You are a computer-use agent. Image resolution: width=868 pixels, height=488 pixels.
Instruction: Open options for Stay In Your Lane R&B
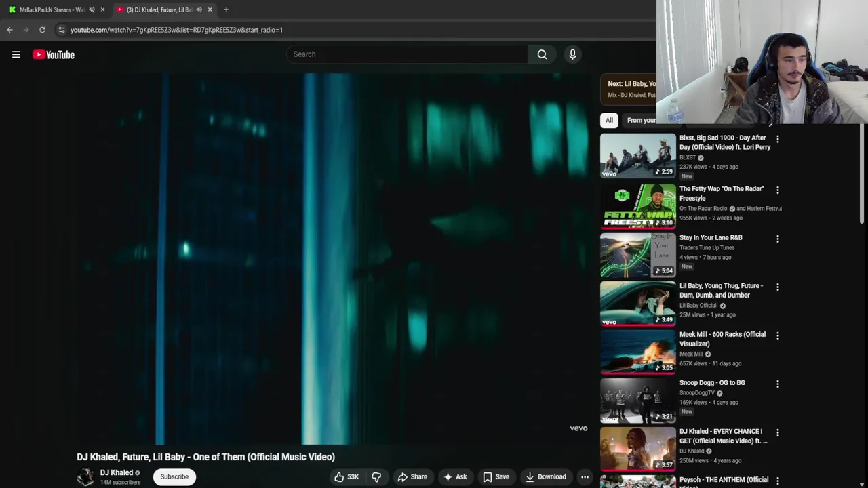[x=778, y=239]
